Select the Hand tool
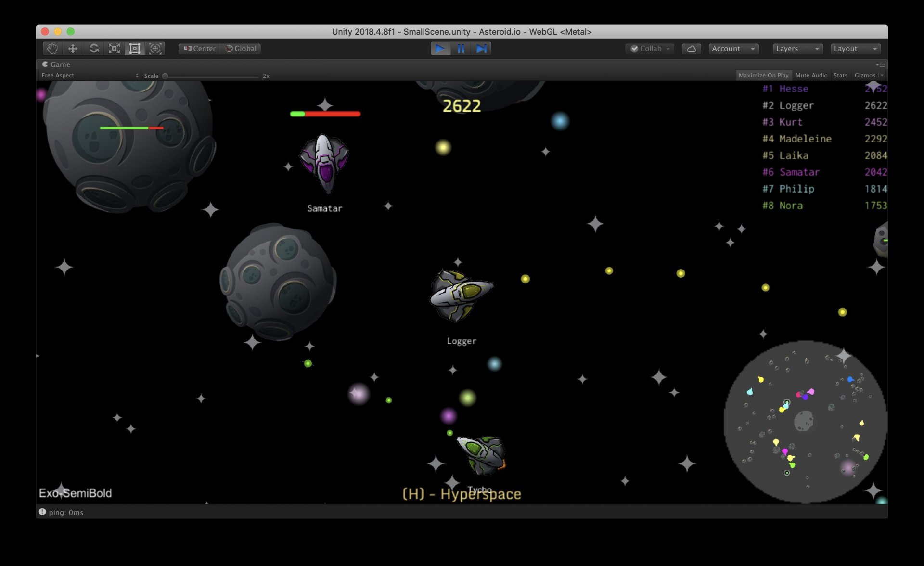924x566 pixels. tap(52, 49)
